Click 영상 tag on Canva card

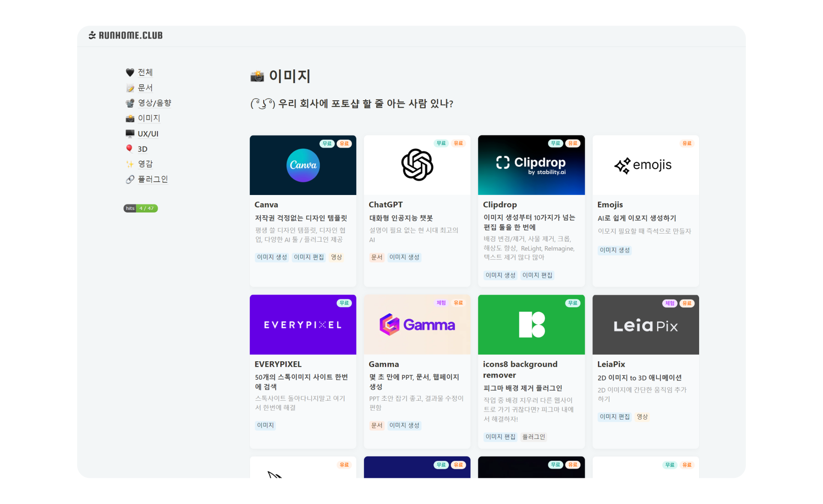[336, 257]
